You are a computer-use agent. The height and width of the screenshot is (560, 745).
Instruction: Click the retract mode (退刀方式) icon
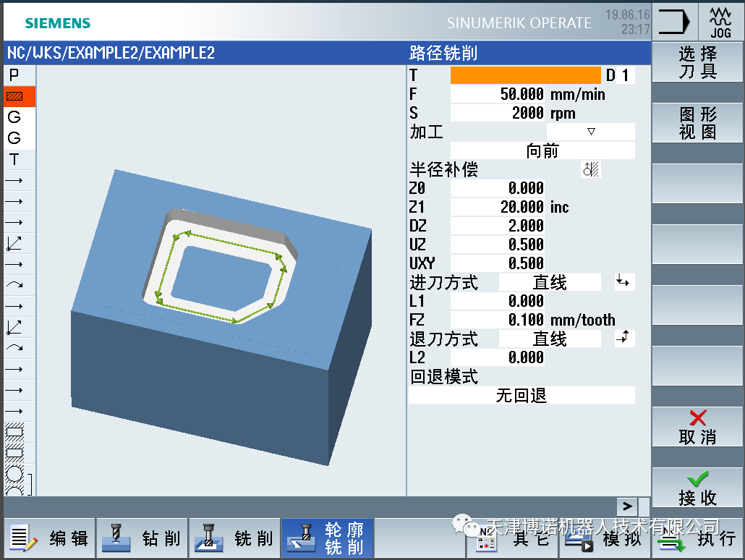coord(623,339)
